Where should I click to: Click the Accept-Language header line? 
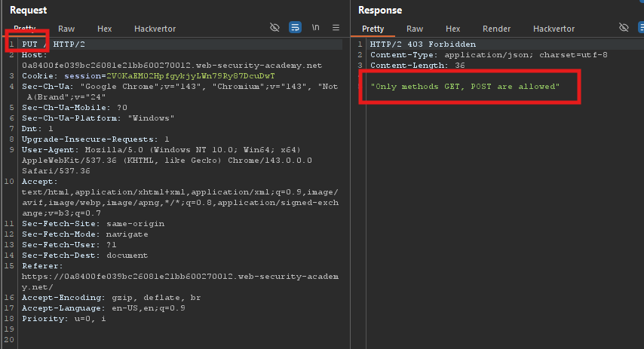click(103, 308)
